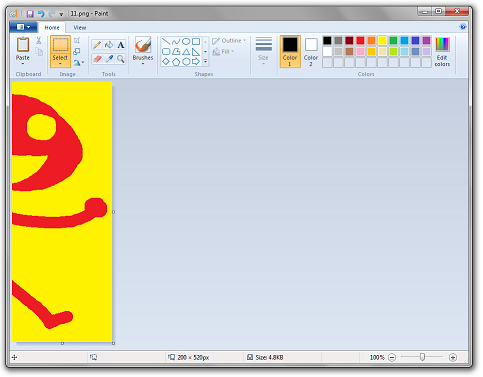The width and height of the screenshot is (483, 377).
Task: Pick the yellow color swatch
Action: (382, 41)
